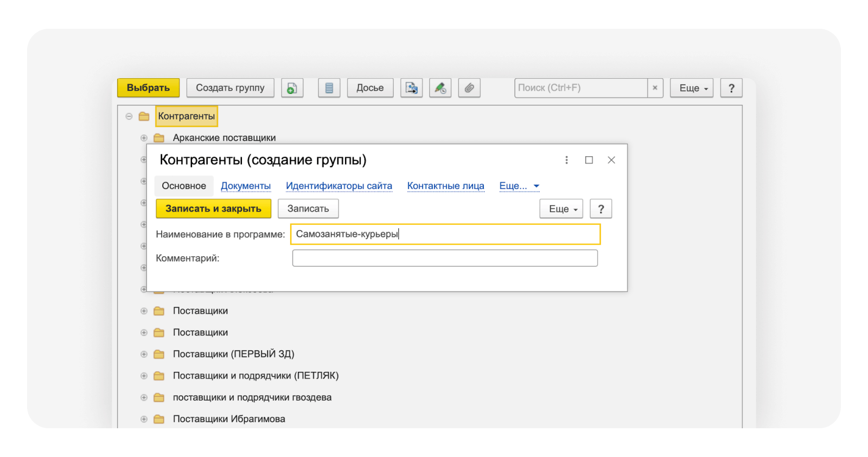Select the Поставщики (ПЕРВЫЙ ЗД) folder
Viewport: 868px width, 457px height.
point(233,354)
